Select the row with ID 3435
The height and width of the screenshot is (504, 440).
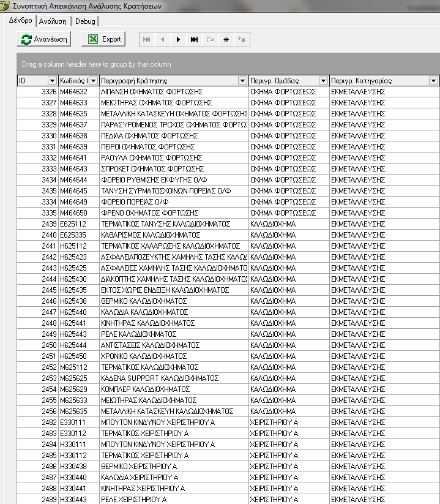pos(228,191)
